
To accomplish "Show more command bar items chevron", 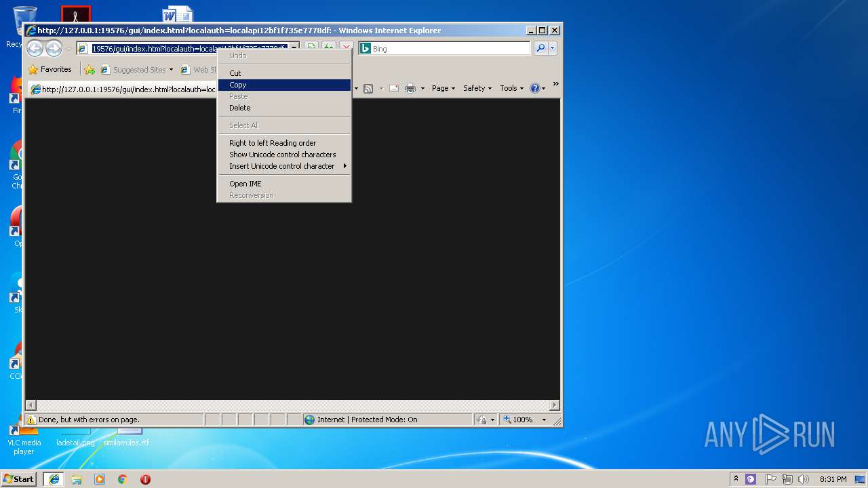I will pos(555,84).
